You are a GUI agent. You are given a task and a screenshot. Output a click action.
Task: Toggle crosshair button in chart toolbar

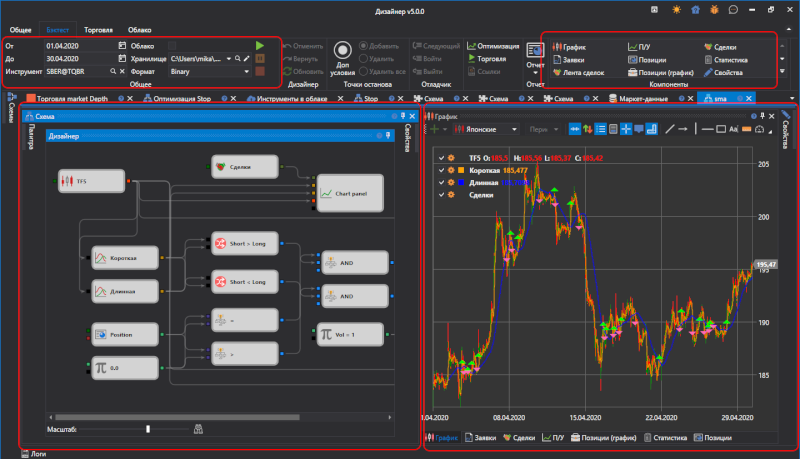[x=626, y=129]
